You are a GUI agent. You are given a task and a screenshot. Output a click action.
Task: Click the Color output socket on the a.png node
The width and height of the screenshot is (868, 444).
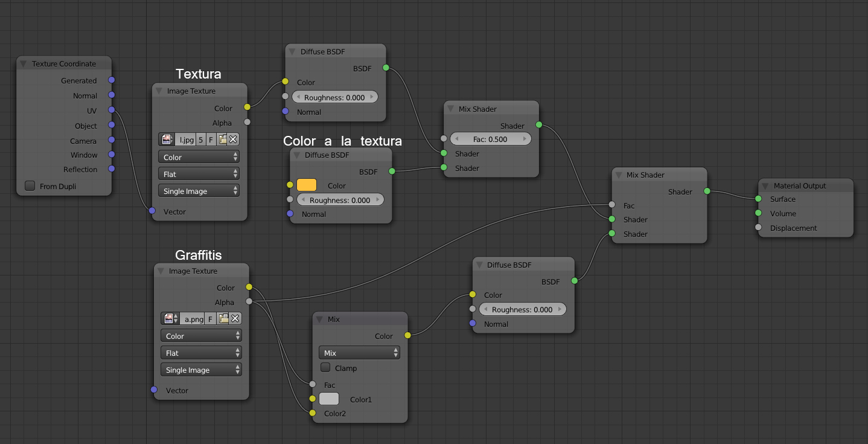pos(249,287)
